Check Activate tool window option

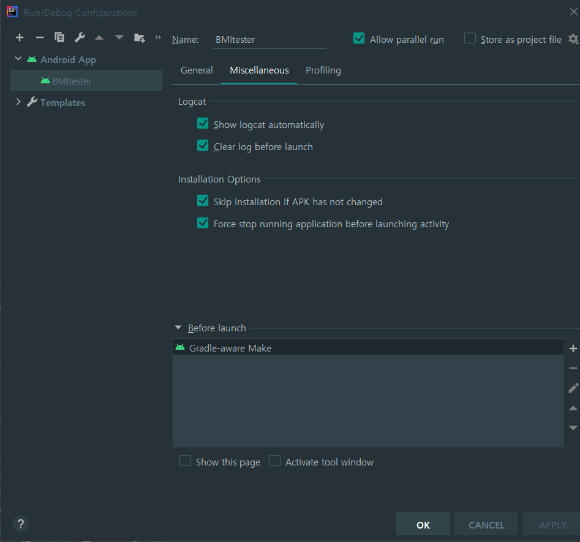[x=275, y=461]
